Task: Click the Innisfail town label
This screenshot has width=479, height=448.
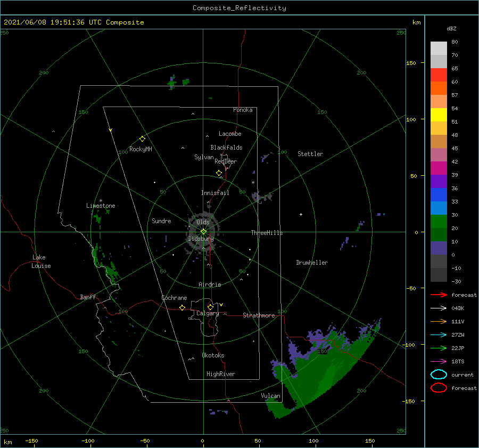Action: [215, 193]
